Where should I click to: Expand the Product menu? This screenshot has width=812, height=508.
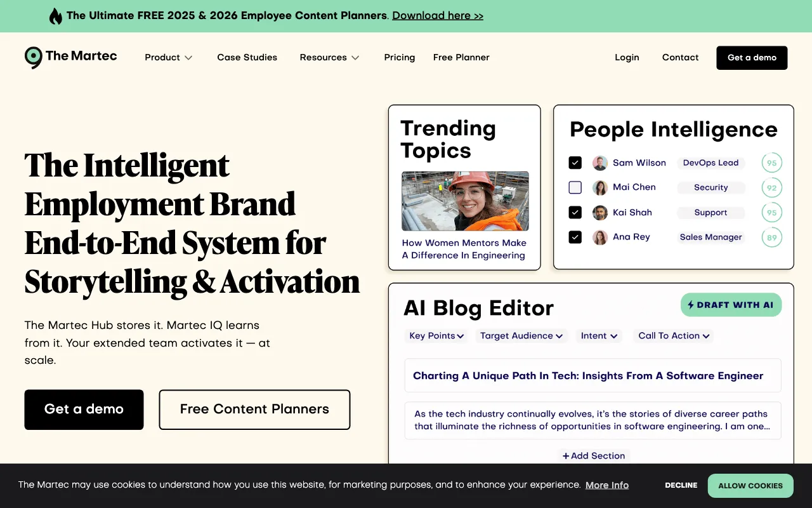click(169, 57)
